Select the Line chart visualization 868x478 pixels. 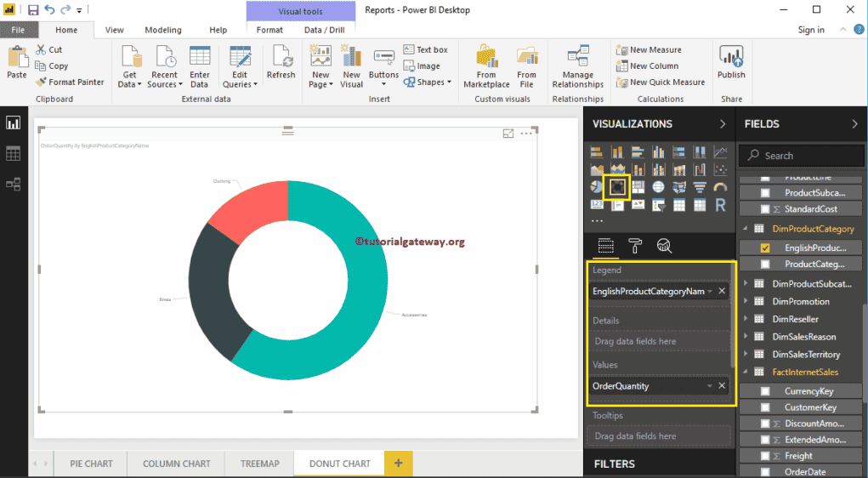click(x=720, y=151)
